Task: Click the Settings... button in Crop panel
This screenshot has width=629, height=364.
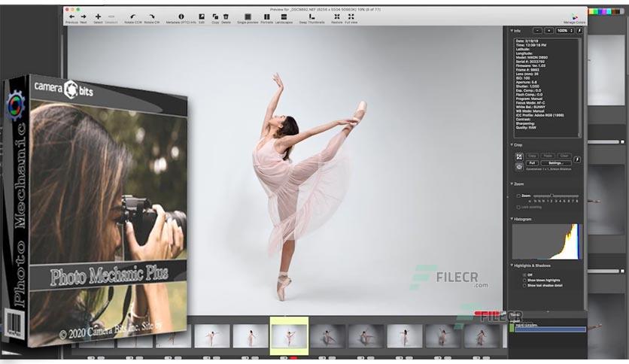Action: point(555,163)
